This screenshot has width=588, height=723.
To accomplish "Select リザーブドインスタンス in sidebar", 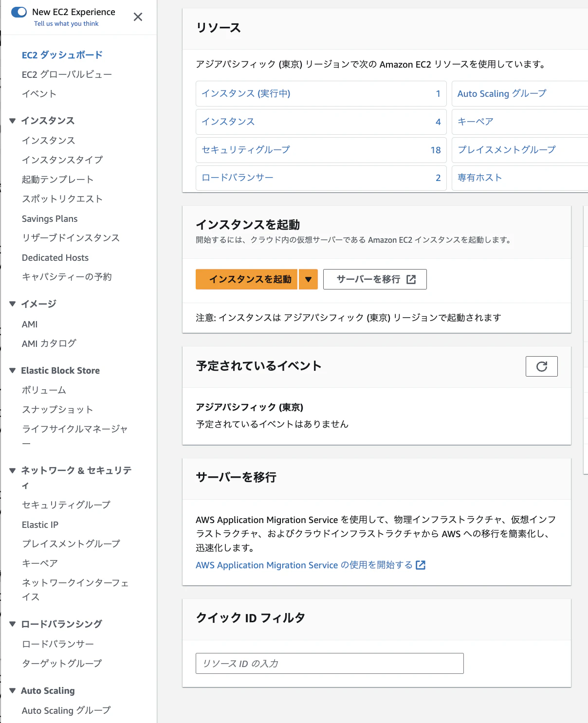I will coord(71,238).
